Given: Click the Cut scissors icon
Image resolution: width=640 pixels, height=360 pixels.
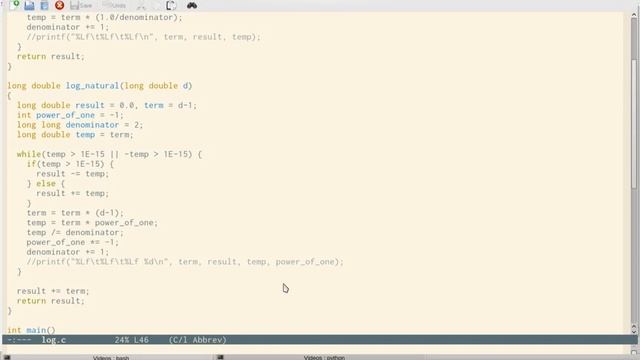Looking at the screenshot, I should 141,5.
